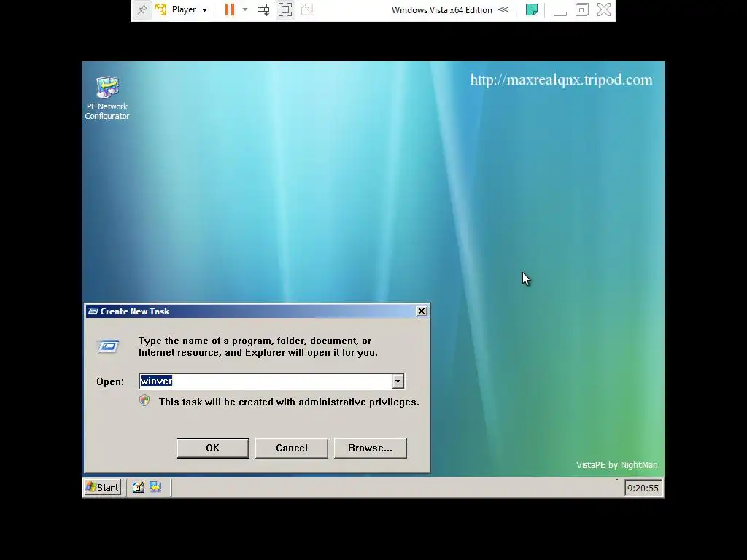
Task: Click OK in the Create New Task dialog
Action: click(212, 448)
